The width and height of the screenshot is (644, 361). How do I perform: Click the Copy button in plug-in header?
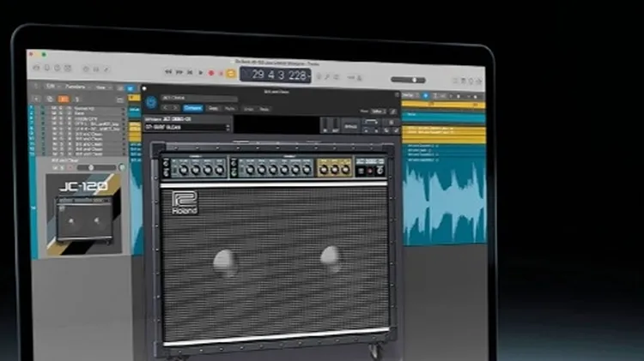tap(213, 108)
